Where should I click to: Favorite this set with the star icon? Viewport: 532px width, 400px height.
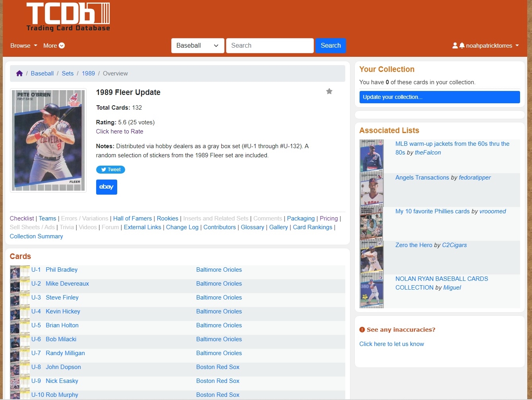329,91
